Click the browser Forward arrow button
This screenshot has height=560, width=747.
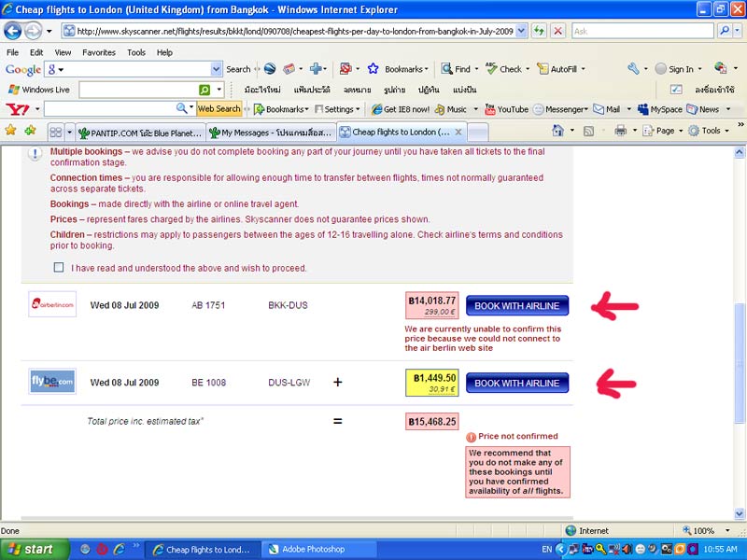click(33, 32)
